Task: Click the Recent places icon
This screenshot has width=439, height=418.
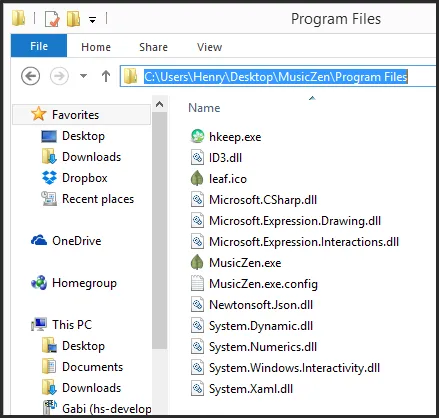Action: pos(49,199)
